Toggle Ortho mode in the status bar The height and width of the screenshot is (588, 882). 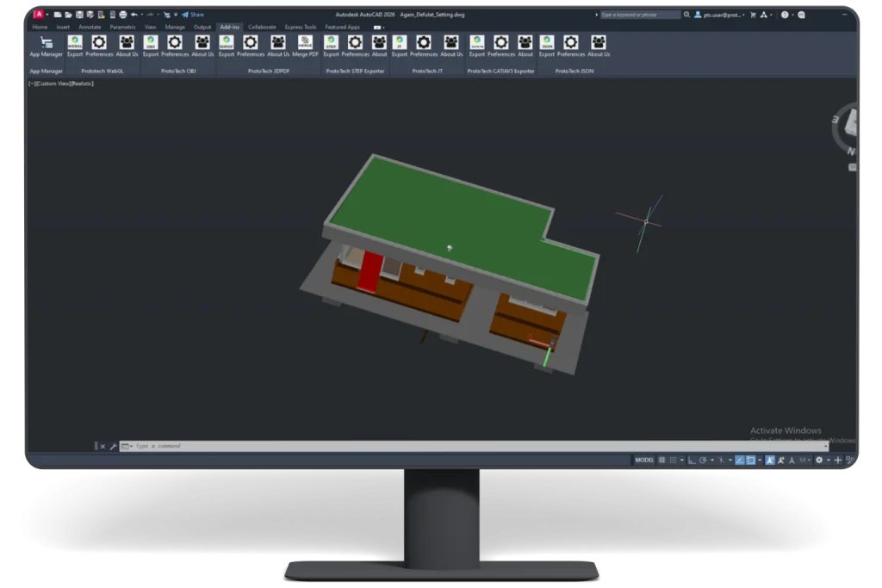(x=691, y=460)
